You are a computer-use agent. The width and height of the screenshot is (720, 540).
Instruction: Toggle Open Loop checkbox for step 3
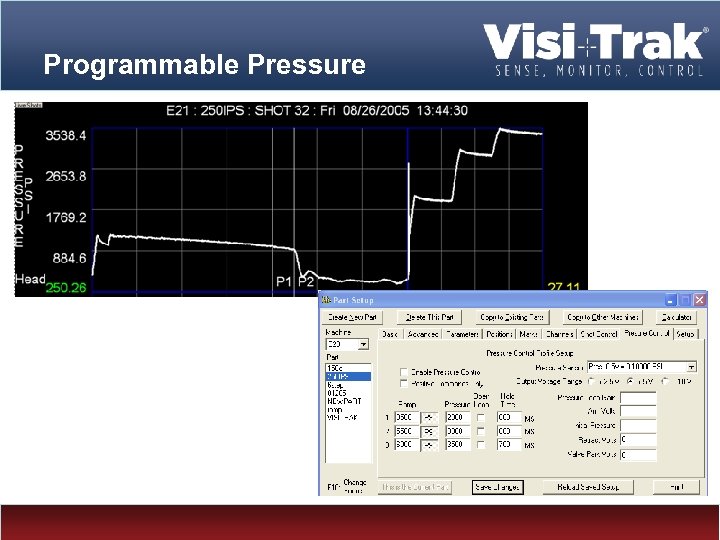(x=480, y=445)
